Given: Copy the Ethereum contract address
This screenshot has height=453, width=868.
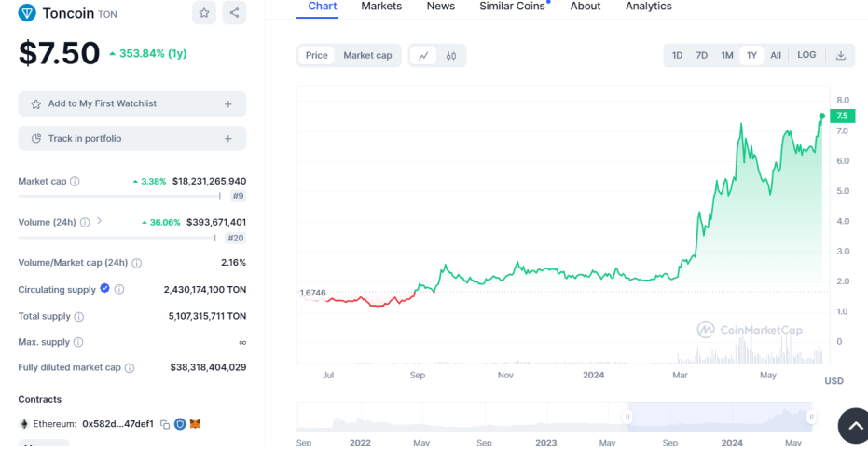Looking at the screenshot, I should point(165,424).
